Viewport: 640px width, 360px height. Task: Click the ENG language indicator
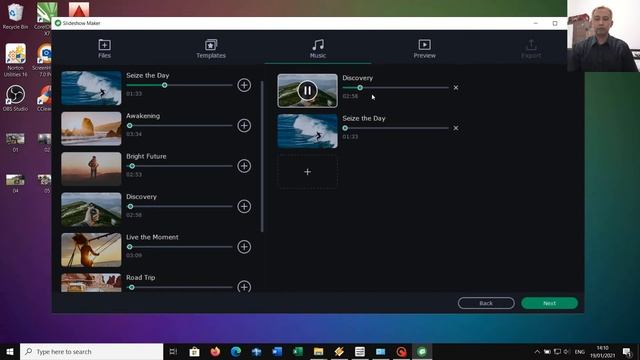[580, 352]
